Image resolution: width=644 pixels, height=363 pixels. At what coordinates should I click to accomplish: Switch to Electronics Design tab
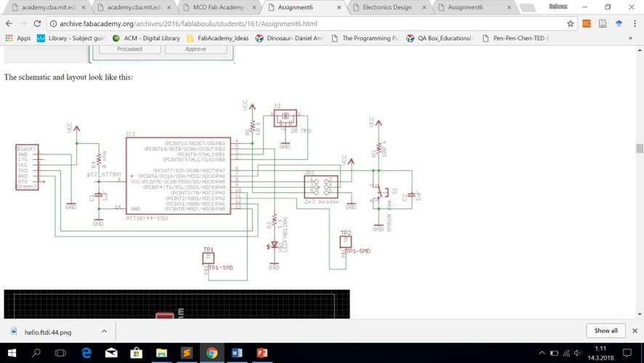coord(387,7)
